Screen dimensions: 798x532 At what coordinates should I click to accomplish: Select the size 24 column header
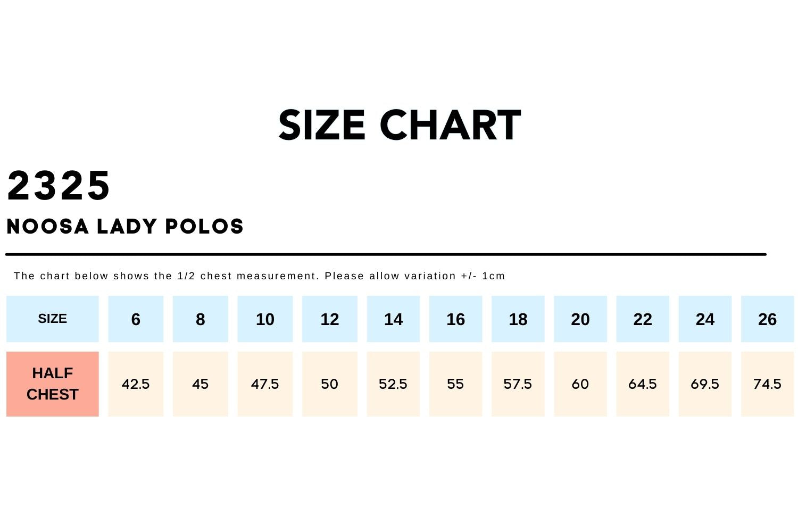tap(705, 319)
